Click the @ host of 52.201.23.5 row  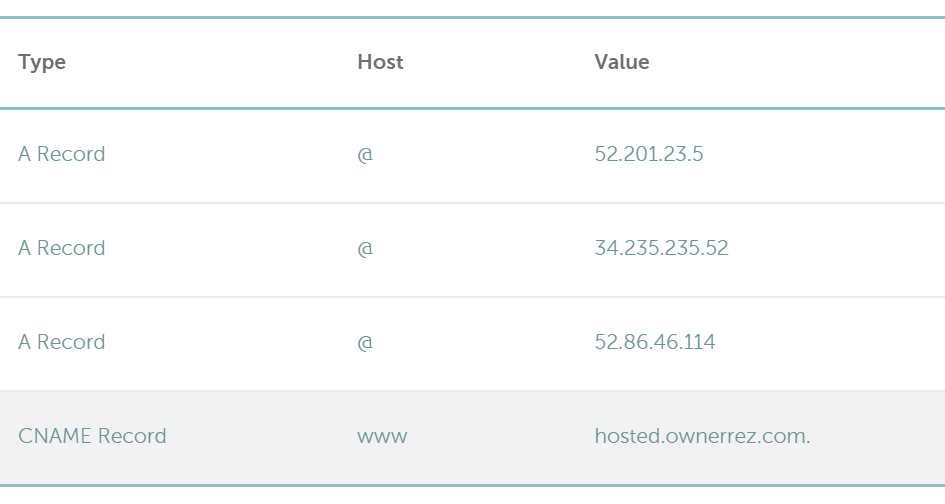pyautogui.click(x=365, y=155)
